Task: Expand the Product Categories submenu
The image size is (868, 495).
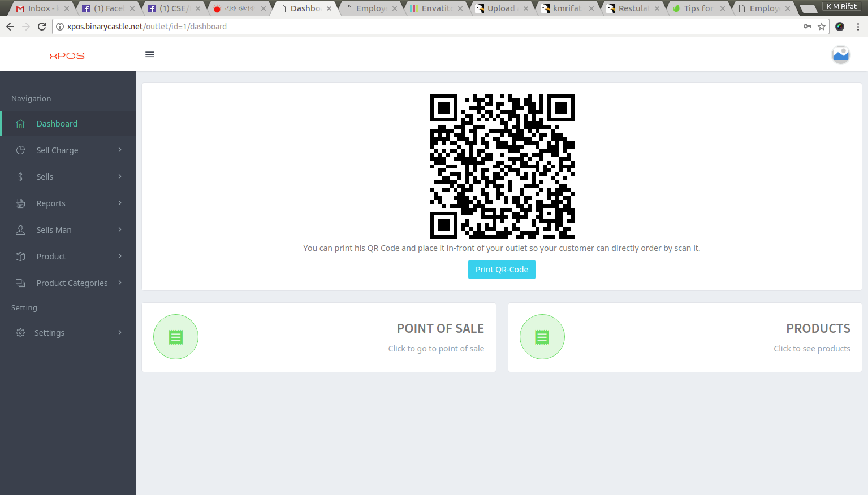Action: (x=120, y=283)
